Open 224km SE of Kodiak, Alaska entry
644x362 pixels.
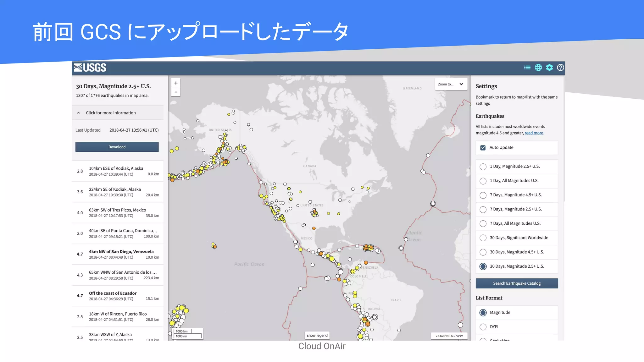(118, 192)
